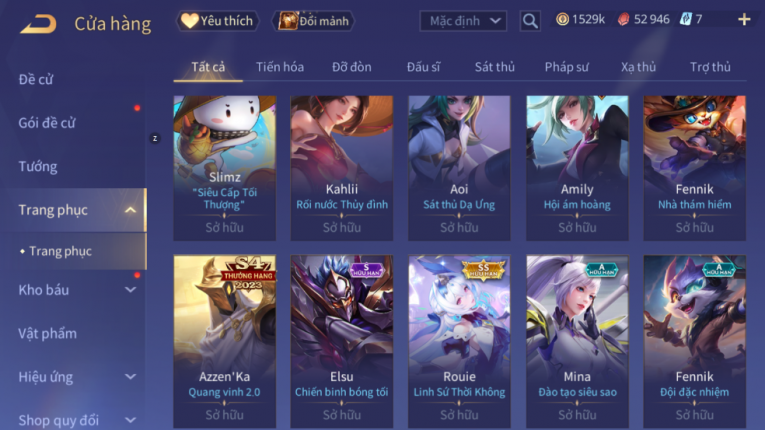Open the Mặc định sort dropdown

(463, 21)
